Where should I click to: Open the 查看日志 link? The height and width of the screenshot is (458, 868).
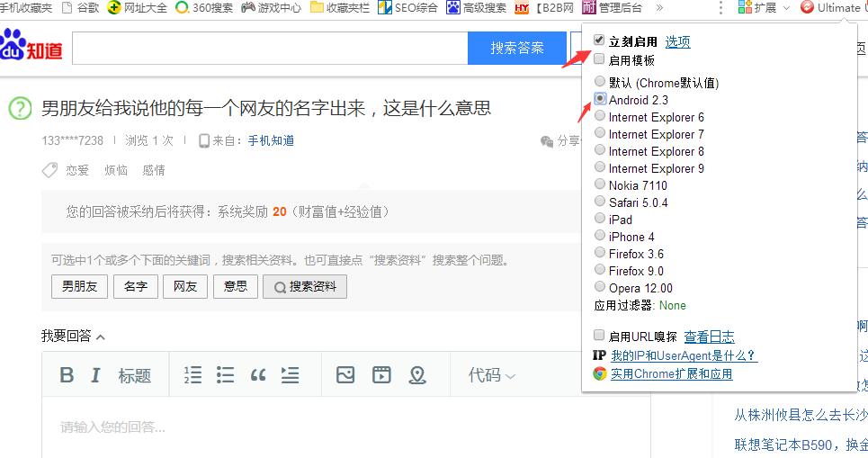[x=709, y=337]
